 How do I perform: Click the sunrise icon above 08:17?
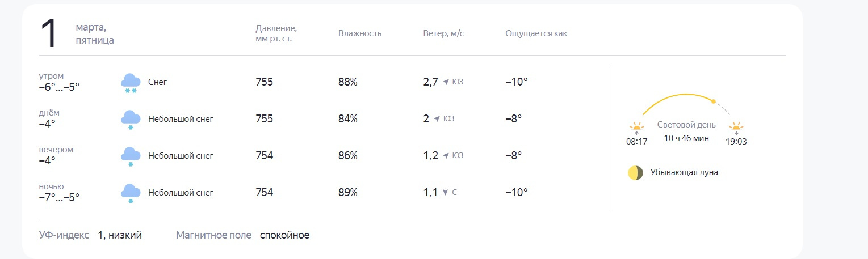[x=636, y=128]
